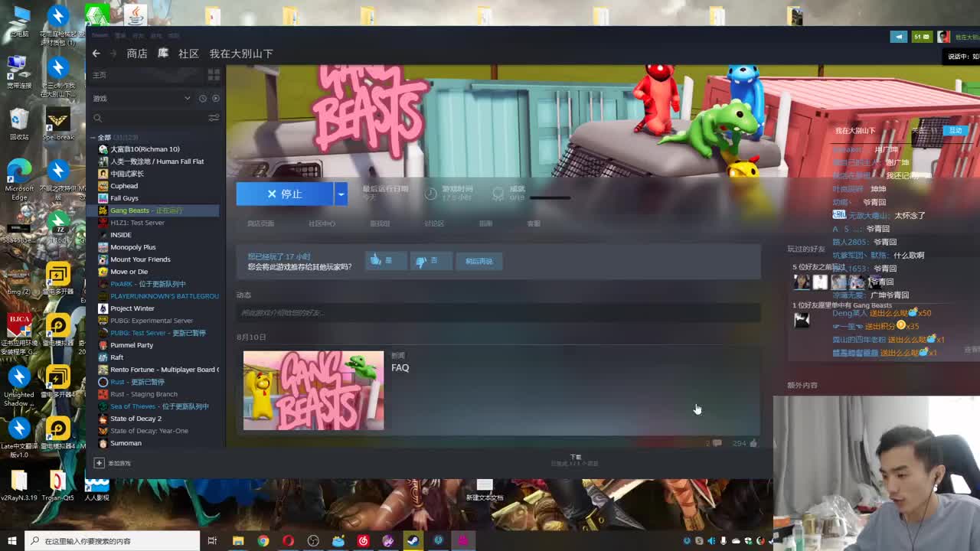Viewport: 980px width, 551px height.
Task: Click the Move or Die icon
Action: pyautogui.click(x=103, y=272)
